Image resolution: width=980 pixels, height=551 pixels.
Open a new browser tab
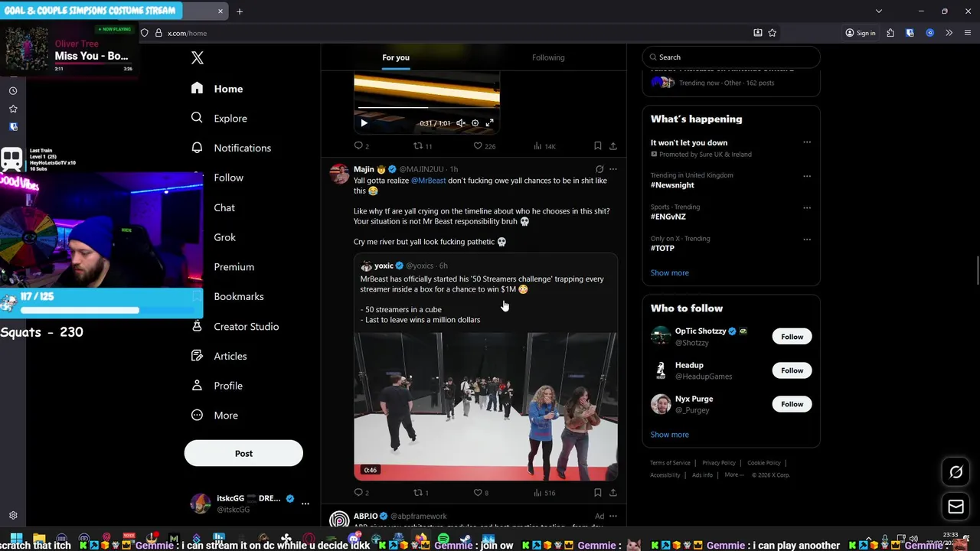[240, 11]
